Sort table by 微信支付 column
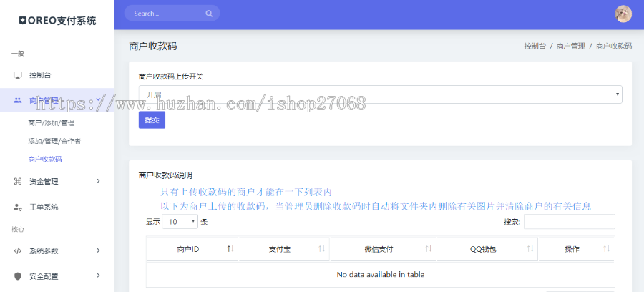 pos(384,249)
